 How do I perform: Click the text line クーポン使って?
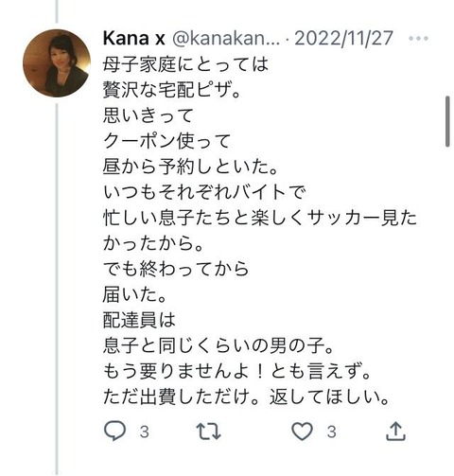[167, 141]
